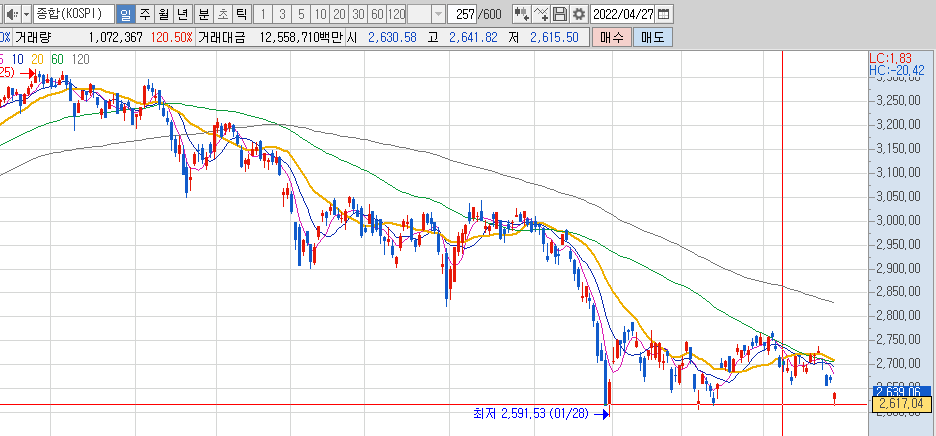Screen dimensions: 936x436
Task: Click the 3,000.00 price axis label
Action: click(898, 220)
